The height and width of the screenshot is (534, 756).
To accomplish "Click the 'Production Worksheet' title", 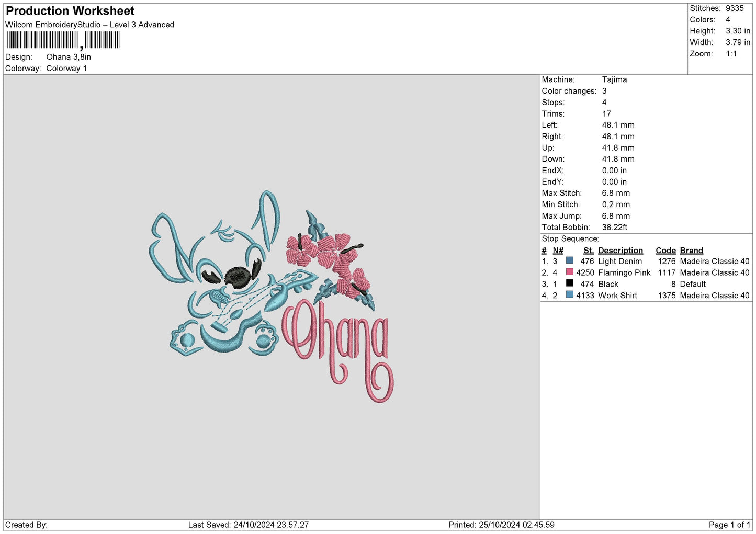I will pyautogui.click(x=70, y=11).
